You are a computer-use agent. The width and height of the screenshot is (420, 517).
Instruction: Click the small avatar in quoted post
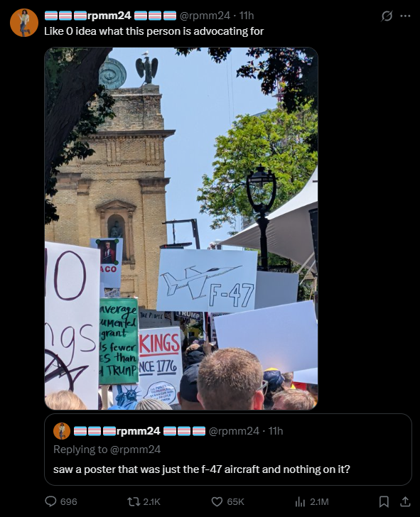tap(62, 431)
